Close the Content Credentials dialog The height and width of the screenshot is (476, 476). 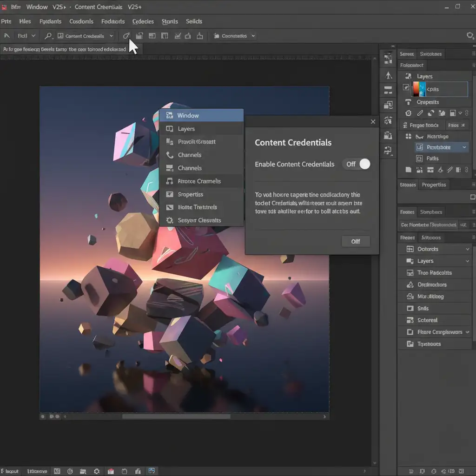pyautogui.click(x=373, y=122)
